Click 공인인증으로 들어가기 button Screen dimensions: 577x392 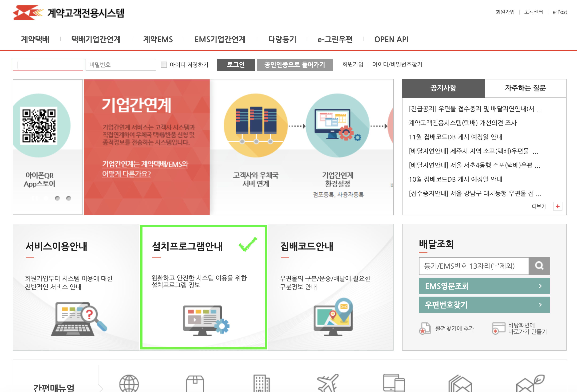295,65
